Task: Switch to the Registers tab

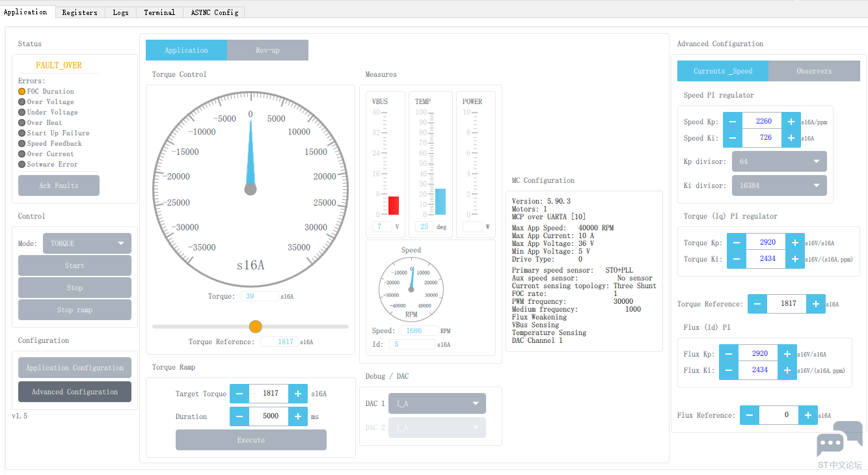Action: tap(79, 12)
